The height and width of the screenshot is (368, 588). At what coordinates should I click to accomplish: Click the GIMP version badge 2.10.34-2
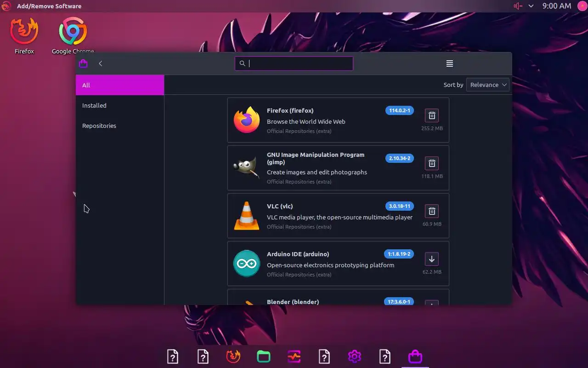pyautogui.click(x=400, y=158)
